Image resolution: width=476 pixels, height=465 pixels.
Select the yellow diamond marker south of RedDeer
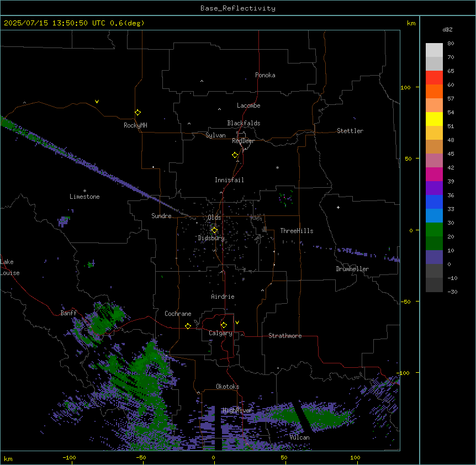[x=235, y=155]
